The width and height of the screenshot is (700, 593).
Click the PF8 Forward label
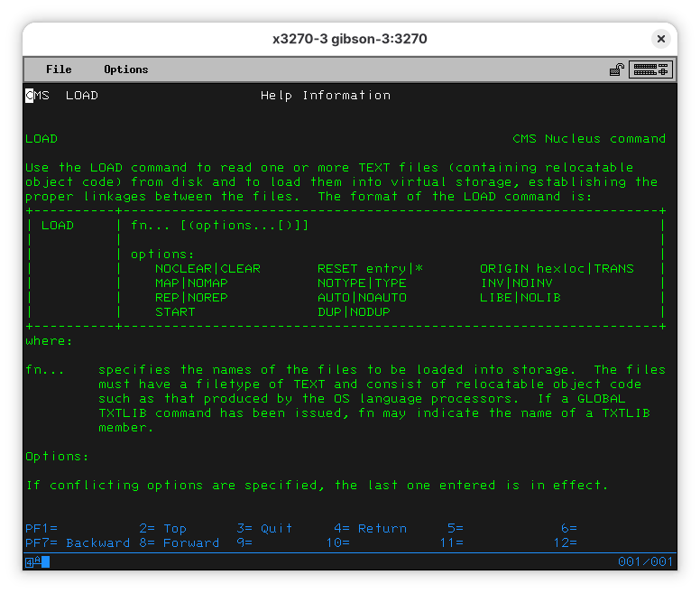[180, 543]
